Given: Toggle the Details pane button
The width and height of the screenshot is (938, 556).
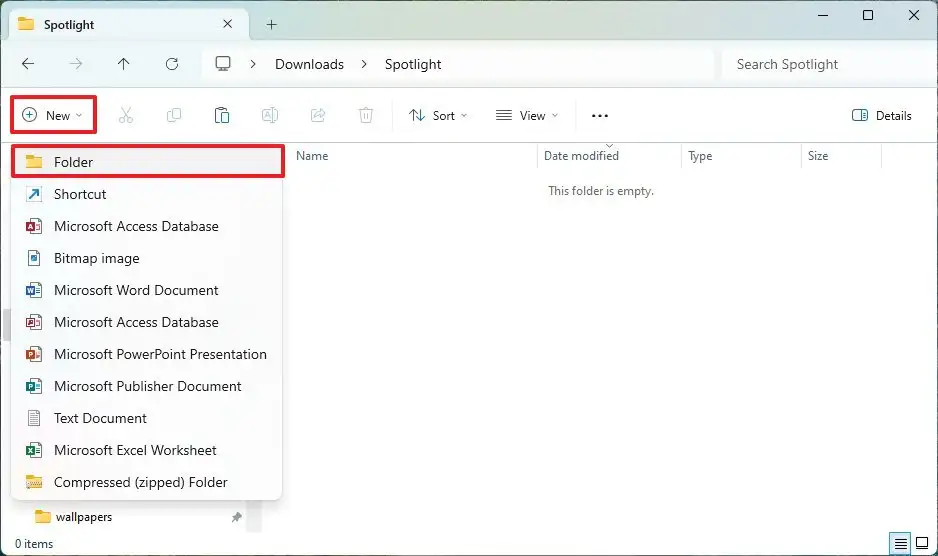Looking at the screenshot, I should point(882,116).
